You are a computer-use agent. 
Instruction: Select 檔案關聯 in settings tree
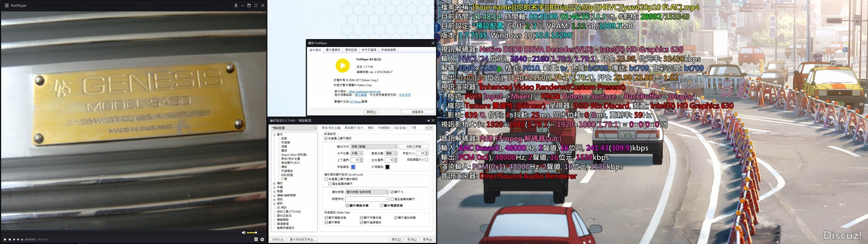click(x=283, y=220)
